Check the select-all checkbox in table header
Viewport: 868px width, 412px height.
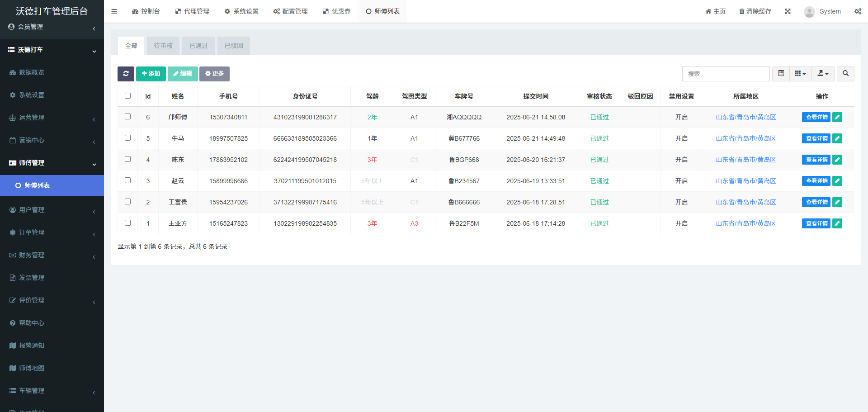(127, 96)
